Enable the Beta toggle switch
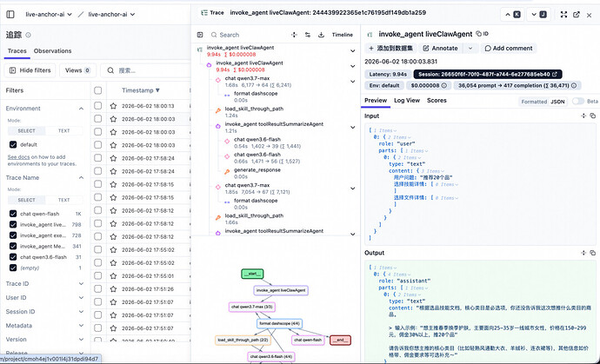 [577, 102]
